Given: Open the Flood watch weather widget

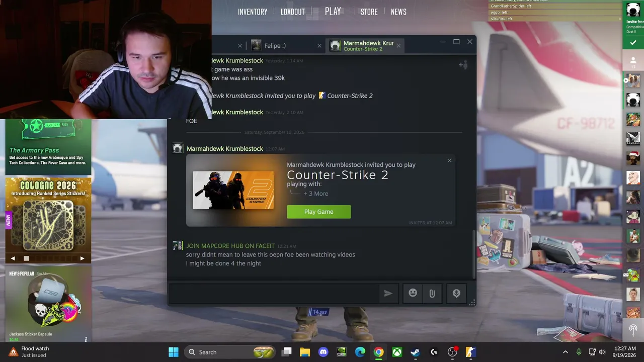Looking at the screenshot, I should tap(29, 352).
